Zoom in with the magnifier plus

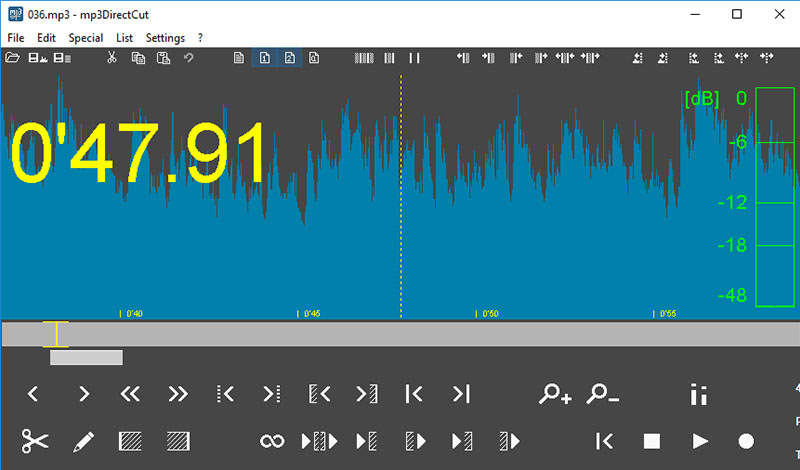[555, 393]
